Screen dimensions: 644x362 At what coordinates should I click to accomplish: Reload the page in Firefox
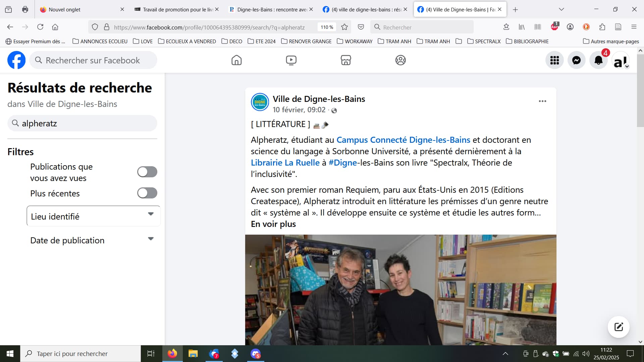[x=40, y=27]
